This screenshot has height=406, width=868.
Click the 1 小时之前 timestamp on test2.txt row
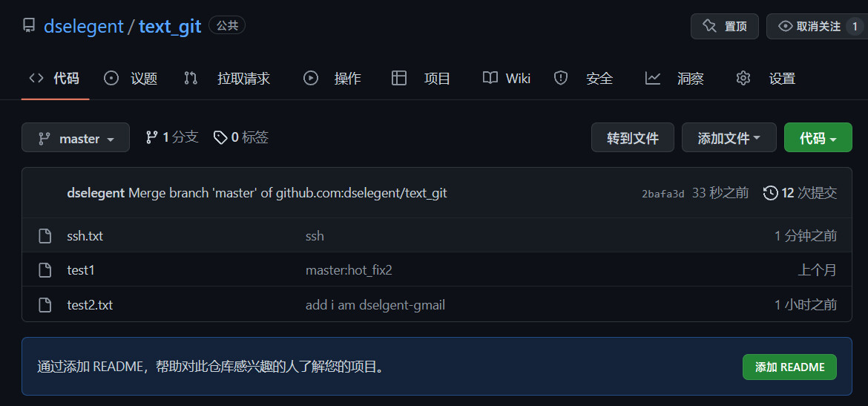click(806, 304)
